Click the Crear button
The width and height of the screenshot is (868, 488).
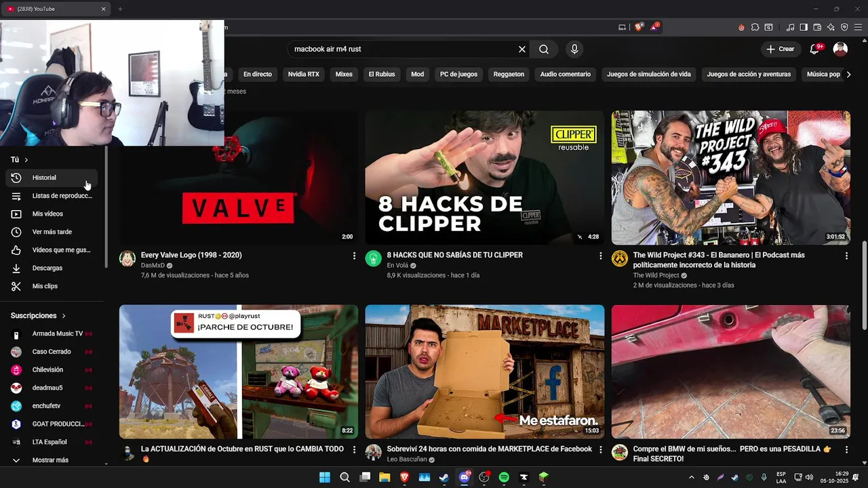(x=781, y=49)
